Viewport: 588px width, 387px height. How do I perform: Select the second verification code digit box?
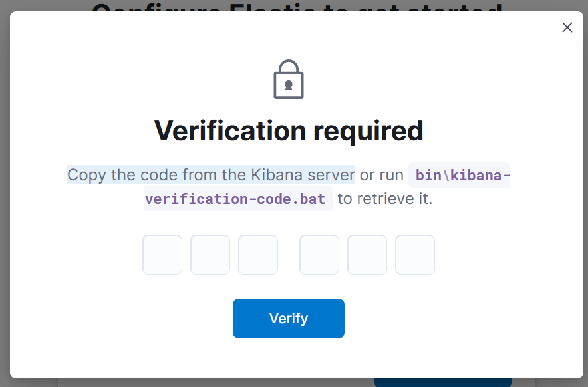click(210, 255)
